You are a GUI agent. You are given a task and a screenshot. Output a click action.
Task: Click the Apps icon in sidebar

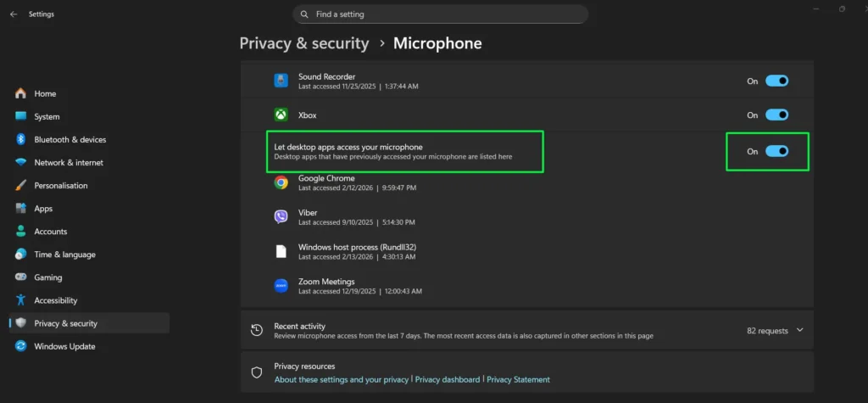tap(20, 209)
